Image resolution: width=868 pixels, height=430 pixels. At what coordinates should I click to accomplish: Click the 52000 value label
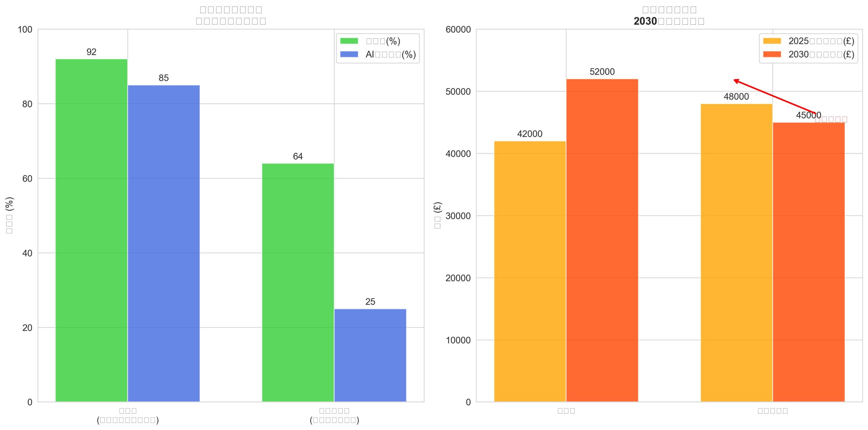[602, 72]
